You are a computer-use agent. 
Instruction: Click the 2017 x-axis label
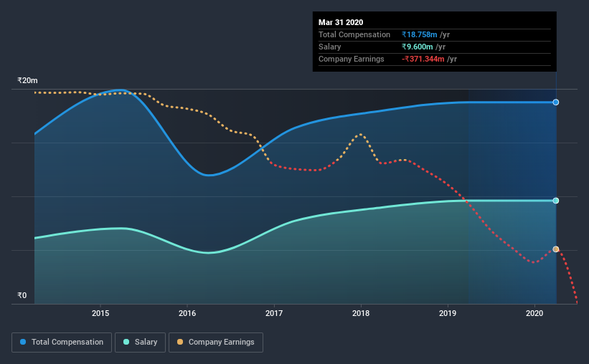point(274,313)
